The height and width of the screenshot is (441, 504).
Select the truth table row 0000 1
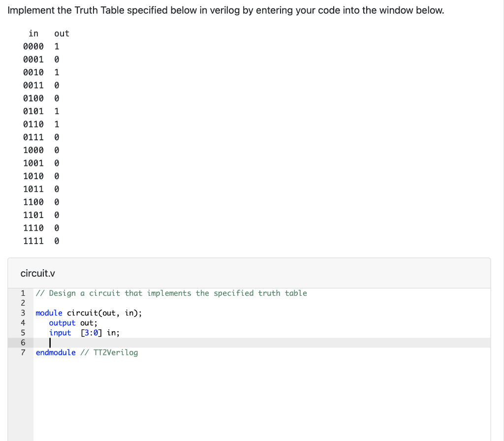pyautogui.click(x=42, y=46)
